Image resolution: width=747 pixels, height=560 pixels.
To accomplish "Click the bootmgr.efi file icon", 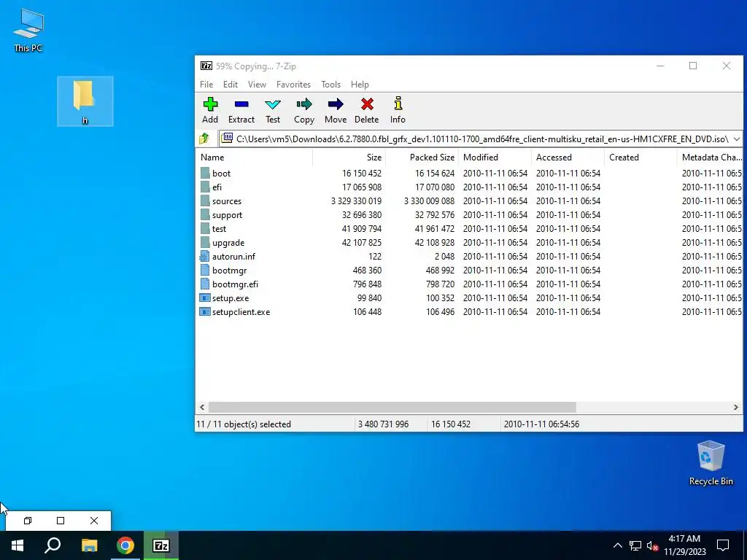I will pos(205,284).
